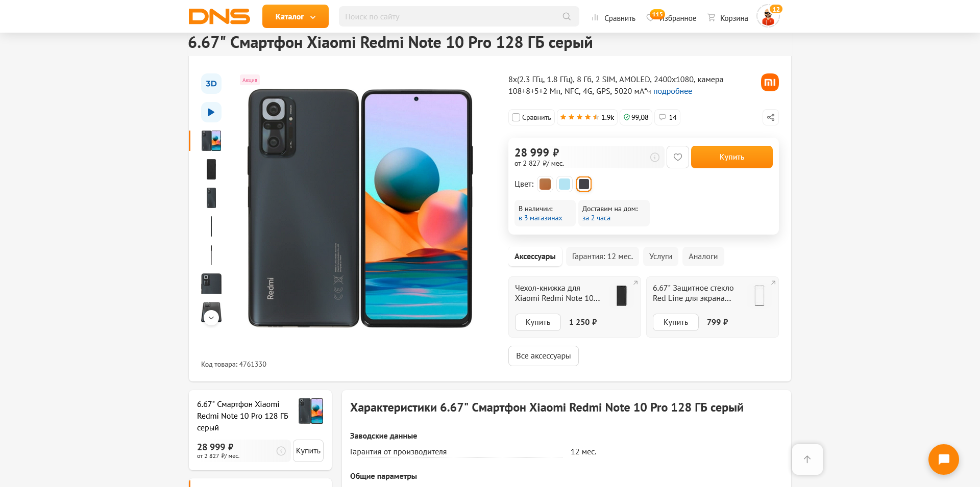Switch to the Услуги tab

pyautogui.click(x=660, y=257)
